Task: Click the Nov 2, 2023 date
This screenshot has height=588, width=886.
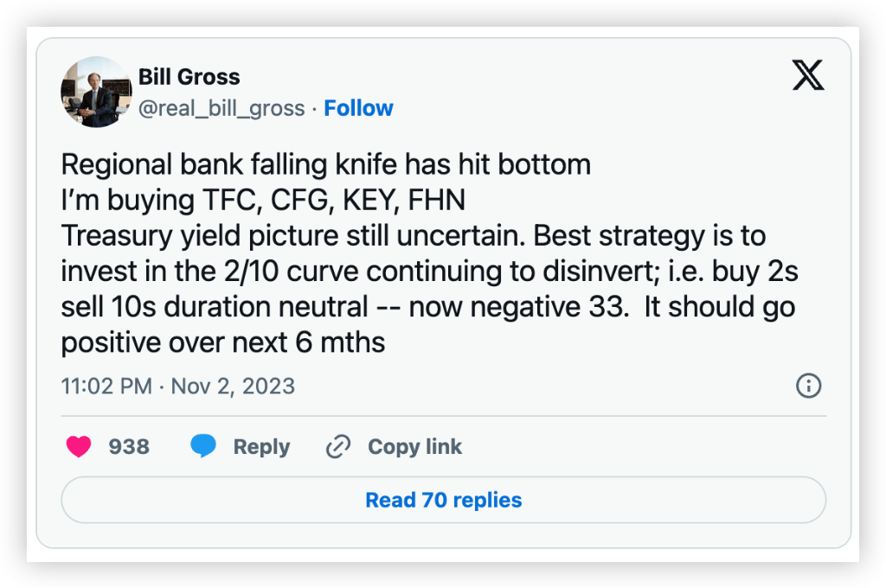Action: click(x=233, y=386)
